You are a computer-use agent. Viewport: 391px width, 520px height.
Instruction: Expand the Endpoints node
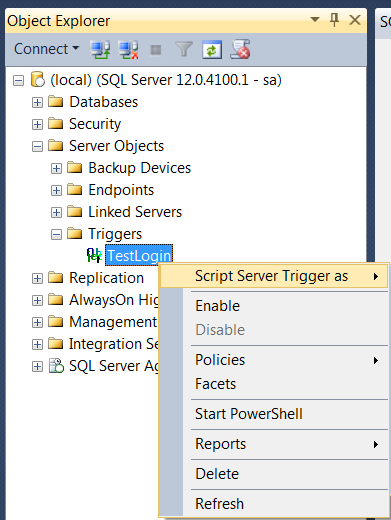[x=56, y=190]
